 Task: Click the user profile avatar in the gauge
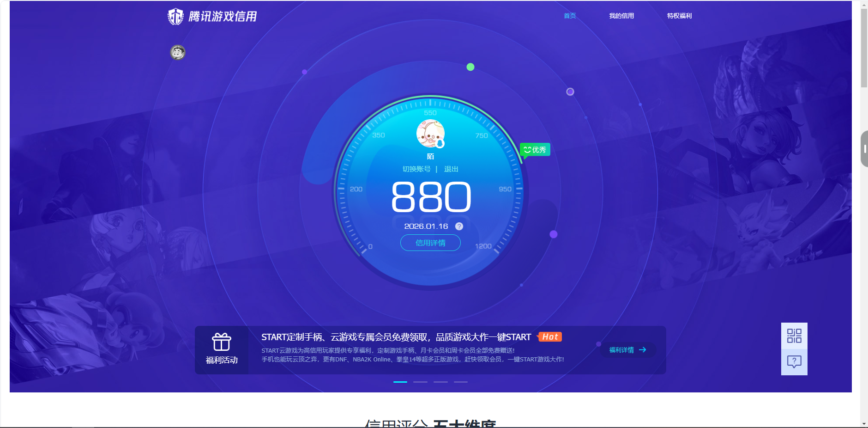[430, 133]
